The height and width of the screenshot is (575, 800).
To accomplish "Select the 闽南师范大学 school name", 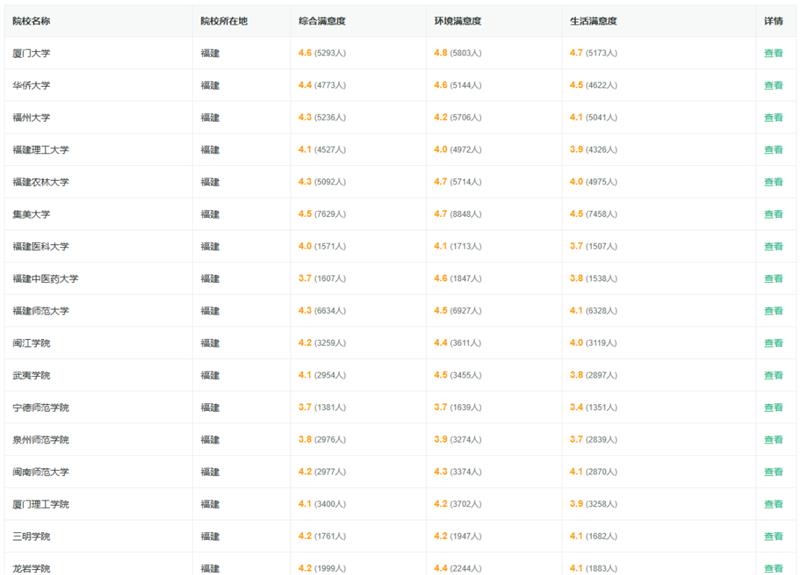I will 40,472.
